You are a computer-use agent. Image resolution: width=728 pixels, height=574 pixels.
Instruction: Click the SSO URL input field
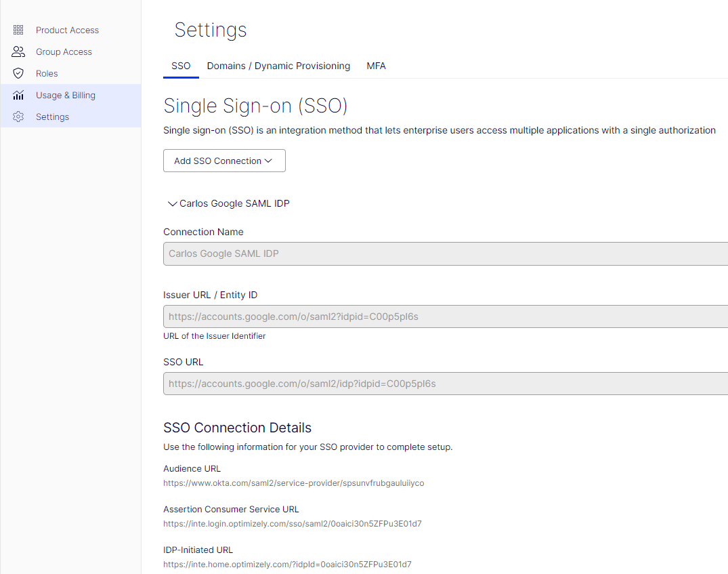point(444,384)
